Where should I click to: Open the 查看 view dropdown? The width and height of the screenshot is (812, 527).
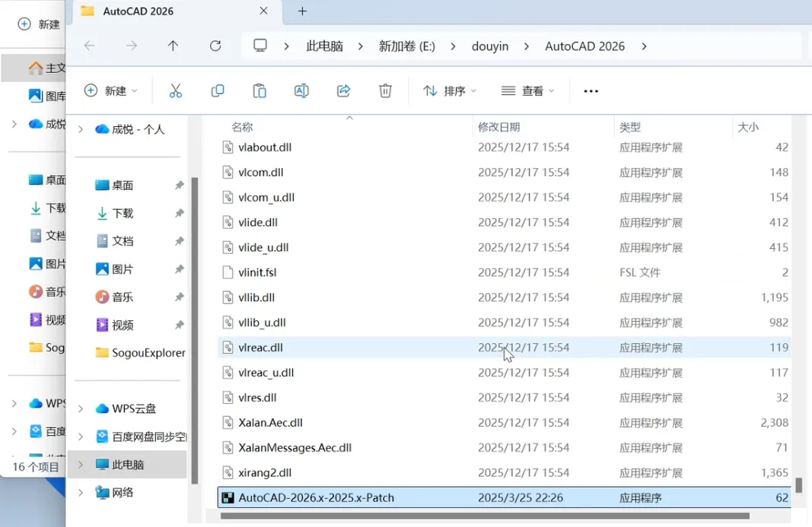(x=527, y=91)
